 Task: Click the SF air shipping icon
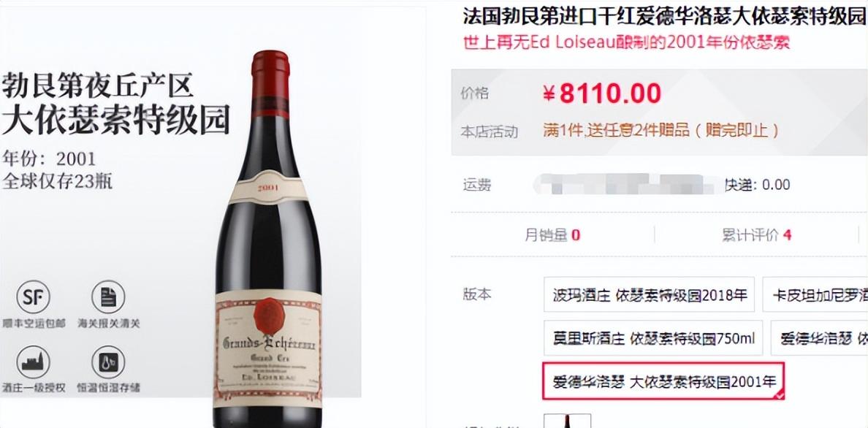pyautogui.click(x=33, y=297)
